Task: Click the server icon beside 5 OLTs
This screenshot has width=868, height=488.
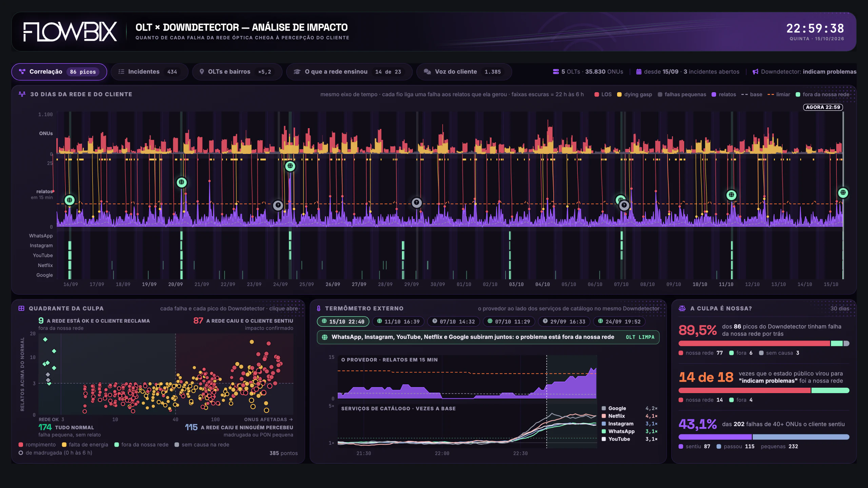Action: [x=556, y=72]
